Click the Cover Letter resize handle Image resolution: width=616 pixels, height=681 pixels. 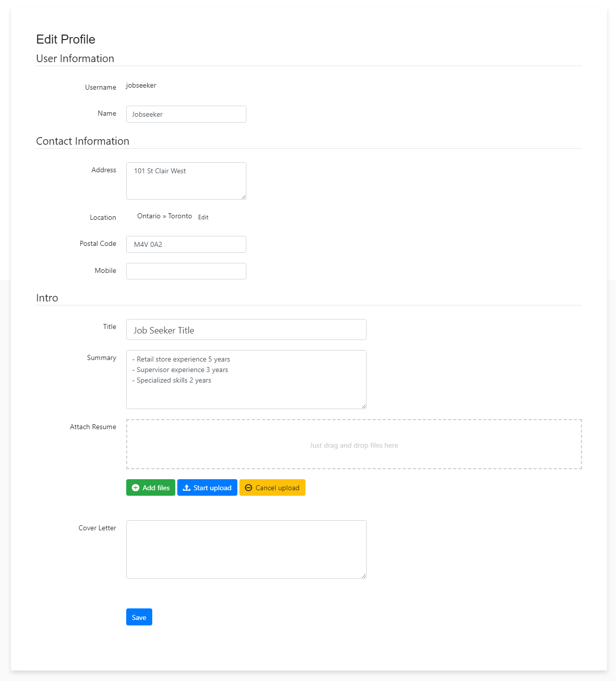click(x=364, y=576)
